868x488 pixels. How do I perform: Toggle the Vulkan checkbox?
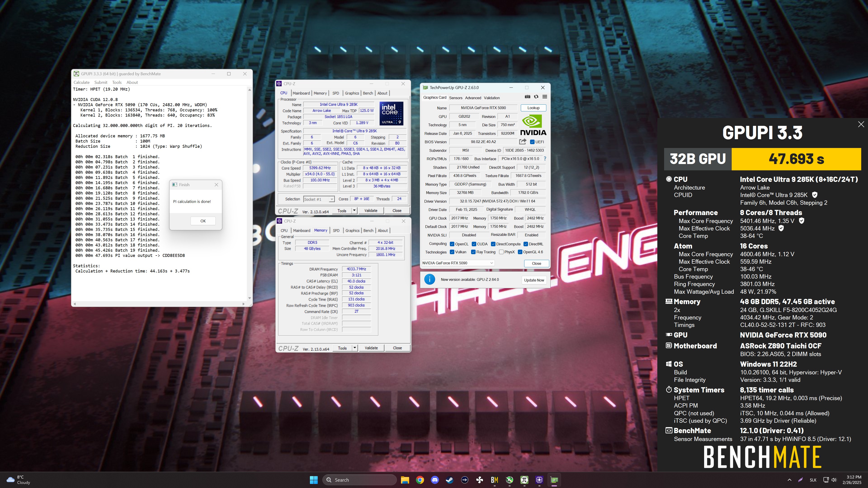(x=452, y=252)
